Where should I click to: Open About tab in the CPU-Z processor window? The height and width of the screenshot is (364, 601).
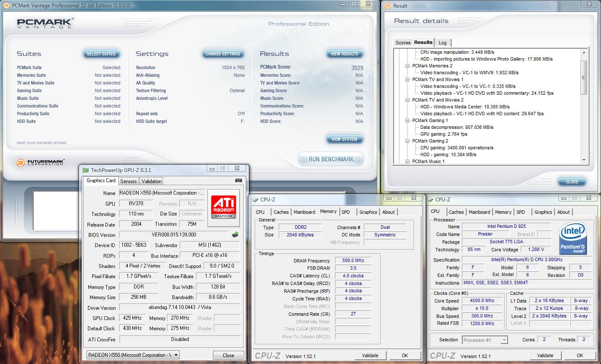563,212
